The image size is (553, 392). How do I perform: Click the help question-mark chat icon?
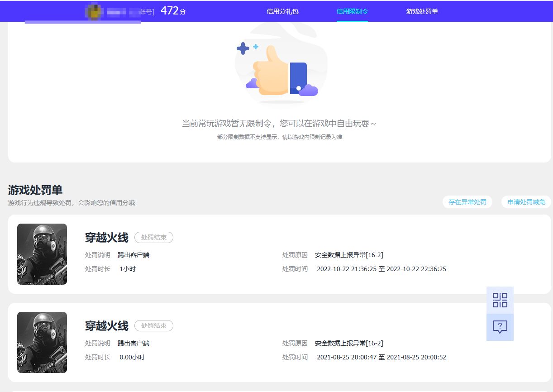coord(500,327)
